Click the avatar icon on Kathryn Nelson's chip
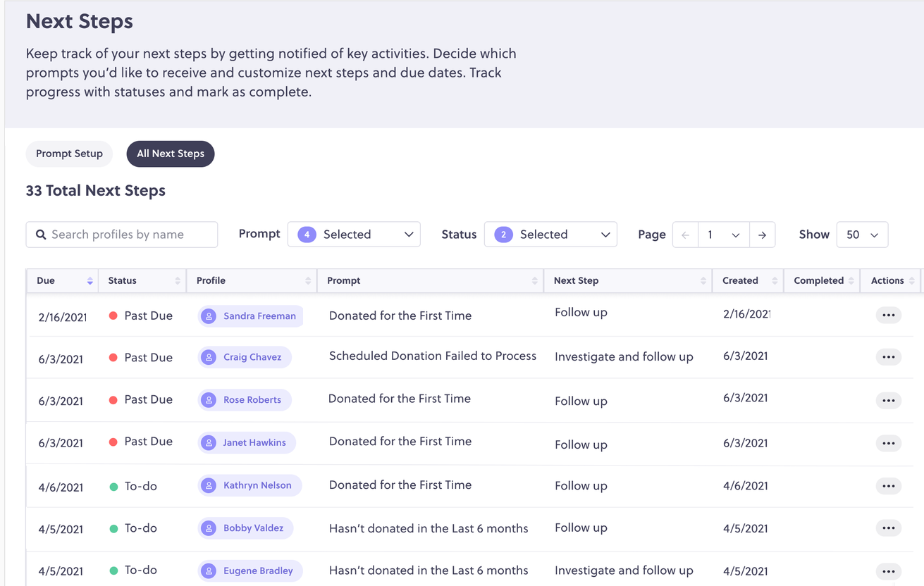Viewport: 924px width, 586px height. 209,485
